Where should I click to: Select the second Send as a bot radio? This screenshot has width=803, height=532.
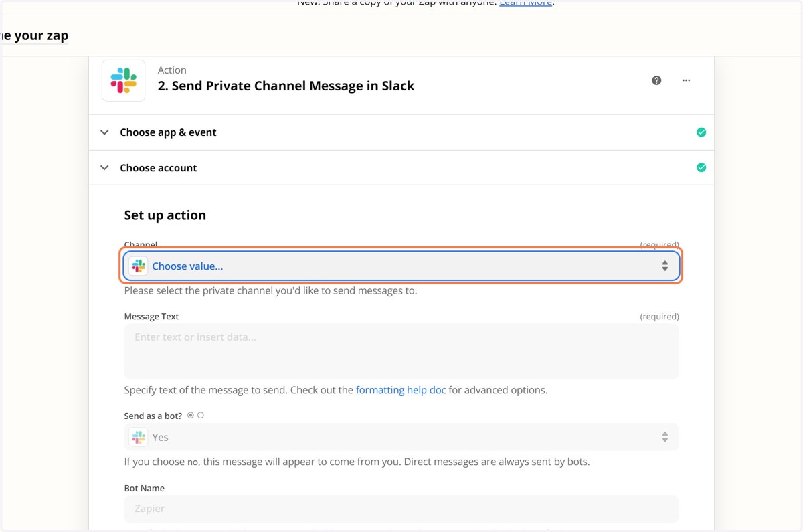pyautogui.click(x=201, y=416)
